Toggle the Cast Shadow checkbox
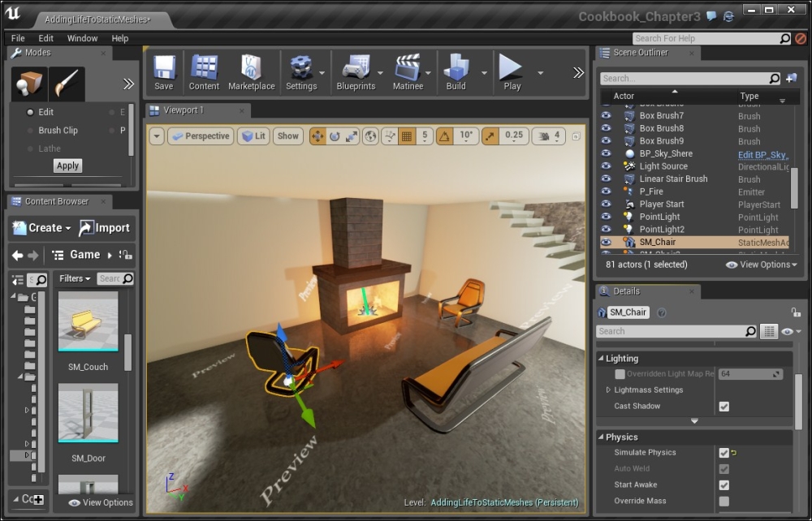This screenshot has width=812, height=521. coord(724,407)
